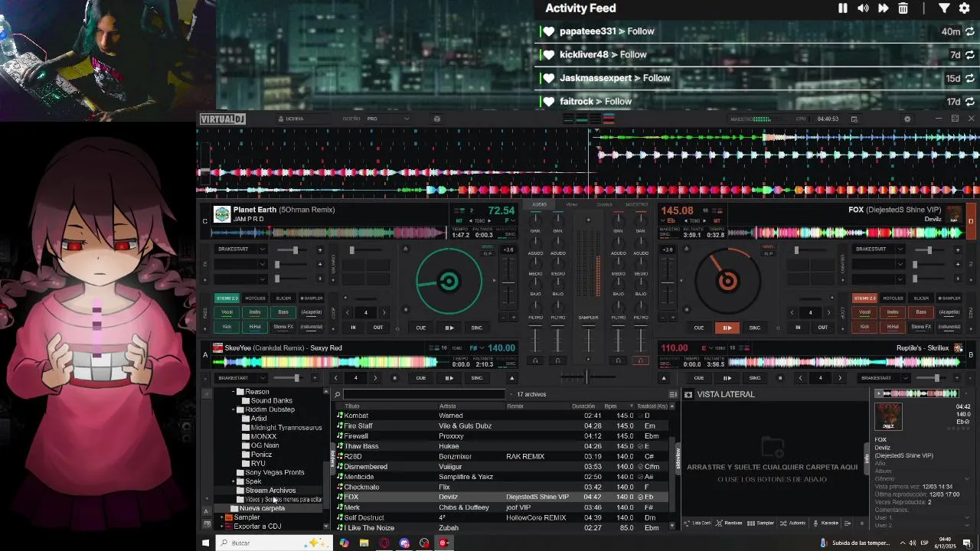Open Windows Start menu
The width and height of the screenshot is (980, 551).
tap(205, 543)
